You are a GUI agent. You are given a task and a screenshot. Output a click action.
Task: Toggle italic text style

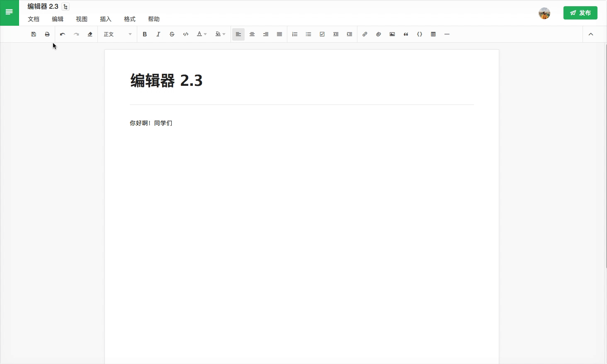158,34
